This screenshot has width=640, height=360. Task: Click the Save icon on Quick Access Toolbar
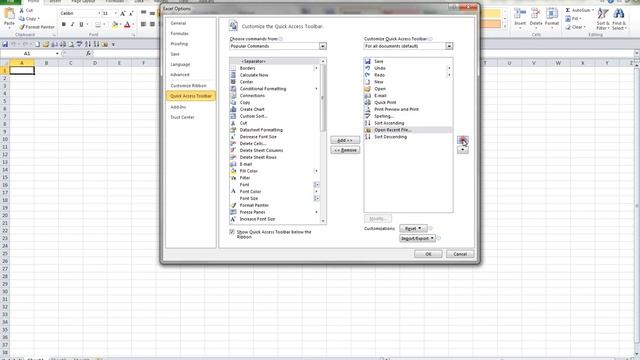(5, 44)
